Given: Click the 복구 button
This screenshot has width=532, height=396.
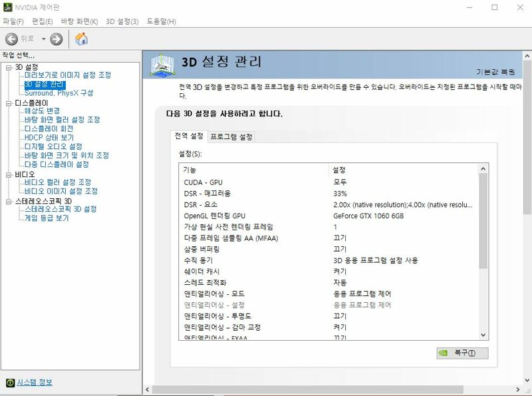Looking at the screenshot, I should (x=462, y=353).
